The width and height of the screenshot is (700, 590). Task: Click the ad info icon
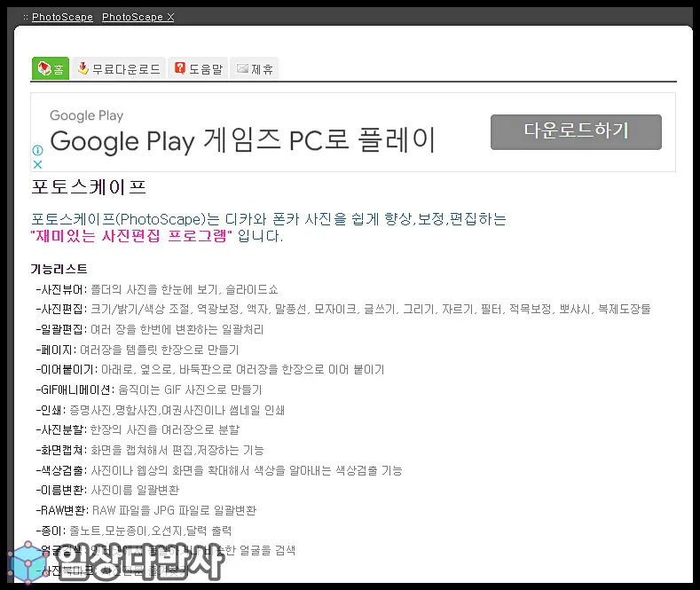click(37, 150)
